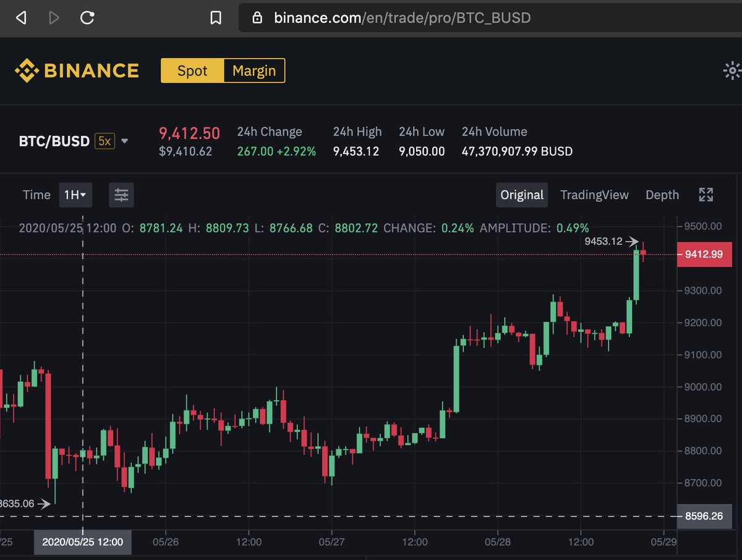Click the crosshair price label 8596.26
This screenshot has width=742, height=560.
pyautogui.click(x=704, y=516)
